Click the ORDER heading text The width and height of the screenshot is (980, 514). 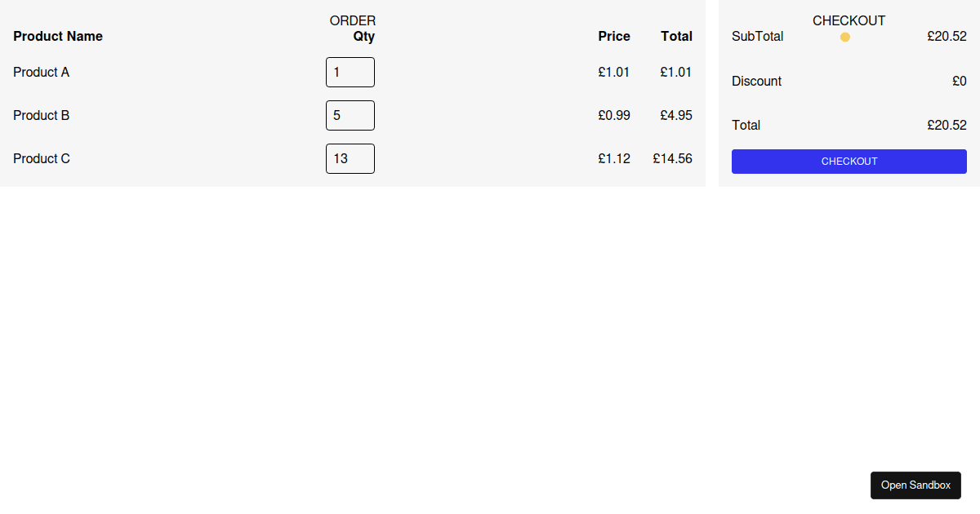353,20
